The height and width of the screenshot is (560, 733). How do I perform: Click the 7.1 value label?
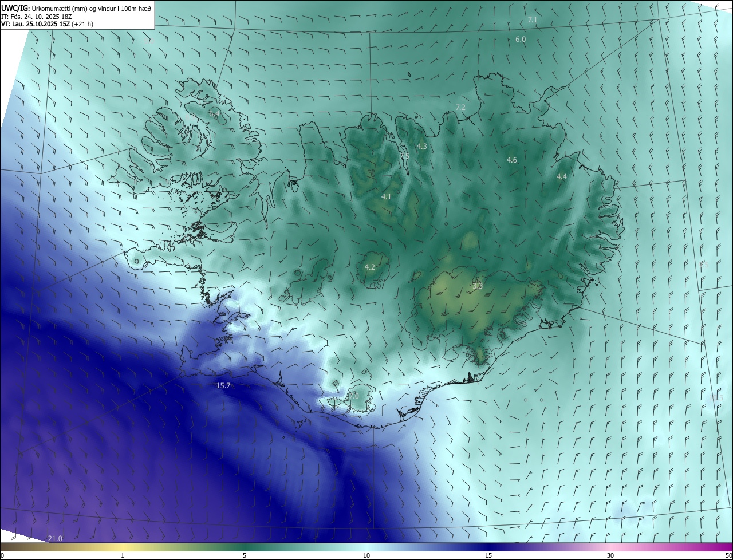pos(533,20)
